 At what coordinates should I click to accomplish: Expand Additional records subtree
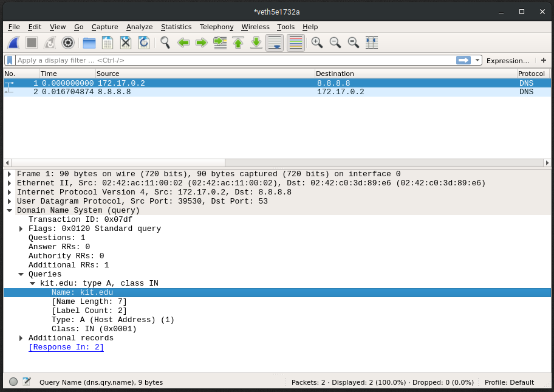coord(21,339)
